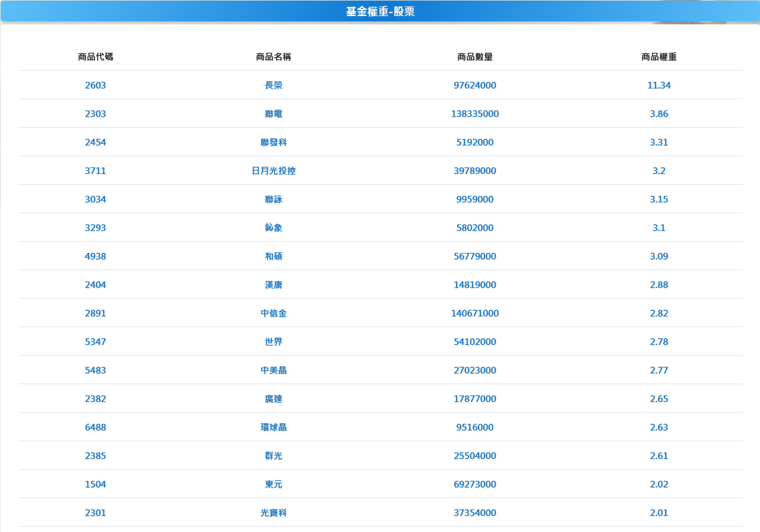Image resolution: width=760 pixels, height=532 pixels.
Task: Click quantity 97624000
Action: [475, 85]
